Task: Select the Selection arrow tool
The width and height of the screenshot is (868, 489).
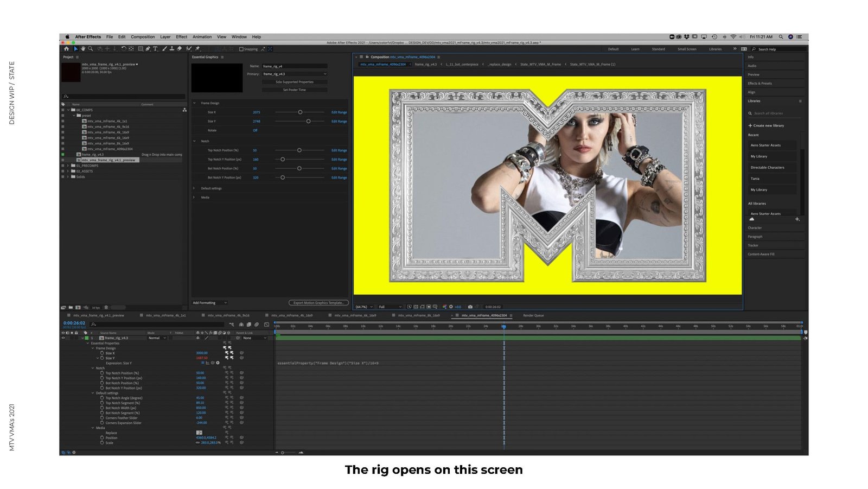Action: point(75,49)
